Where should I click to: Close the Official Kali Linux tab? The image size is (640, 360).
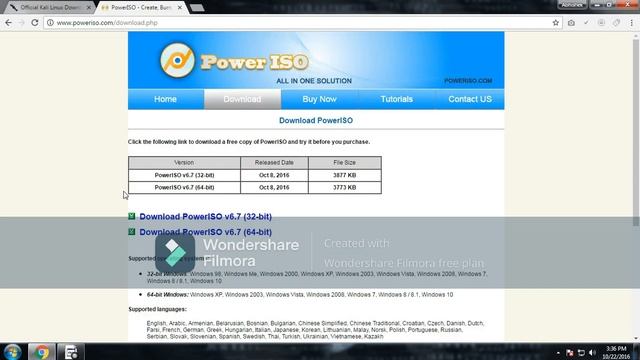(89, 7)
